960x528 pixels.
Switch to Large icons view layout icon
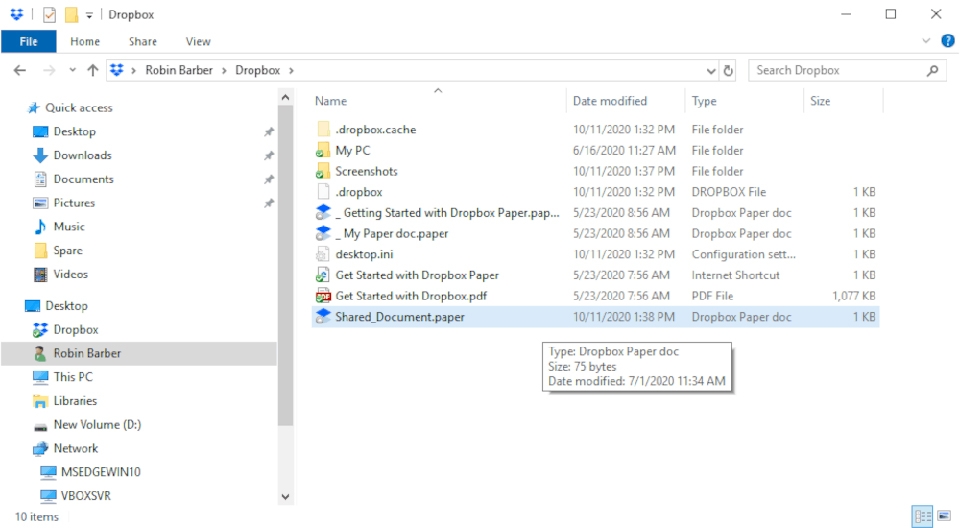click(944, 516)
